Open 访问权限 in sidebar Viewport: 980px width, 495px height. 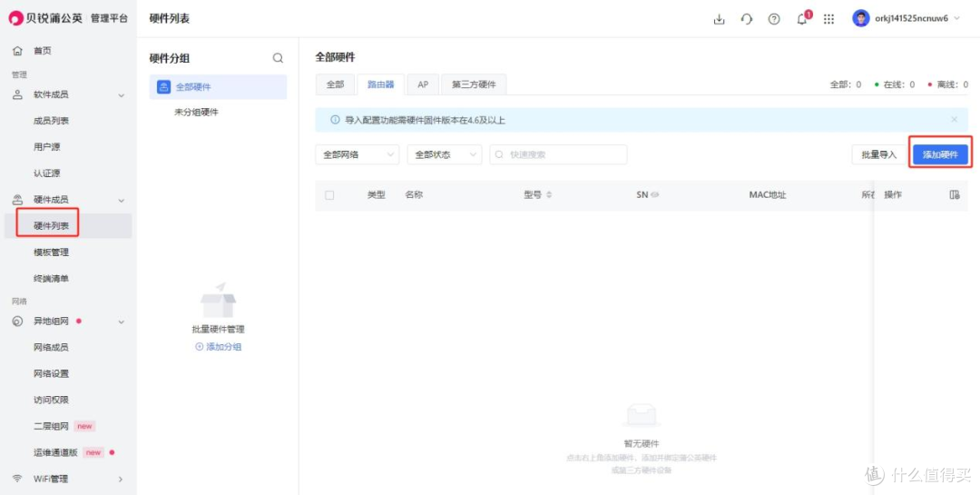[x=51, y=400]
